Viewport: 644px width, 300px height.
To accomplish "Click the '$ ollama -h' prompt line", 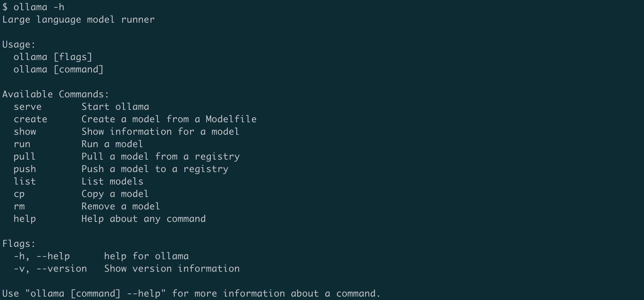I will pos(33,7).
